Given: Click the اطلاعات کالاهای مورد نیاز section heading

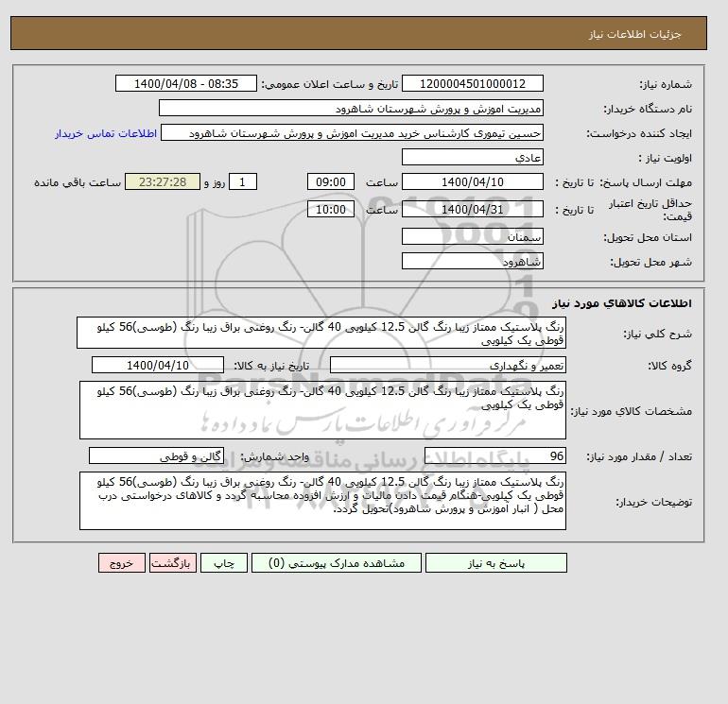Looking at the screenshot, I should click(622, 303).
